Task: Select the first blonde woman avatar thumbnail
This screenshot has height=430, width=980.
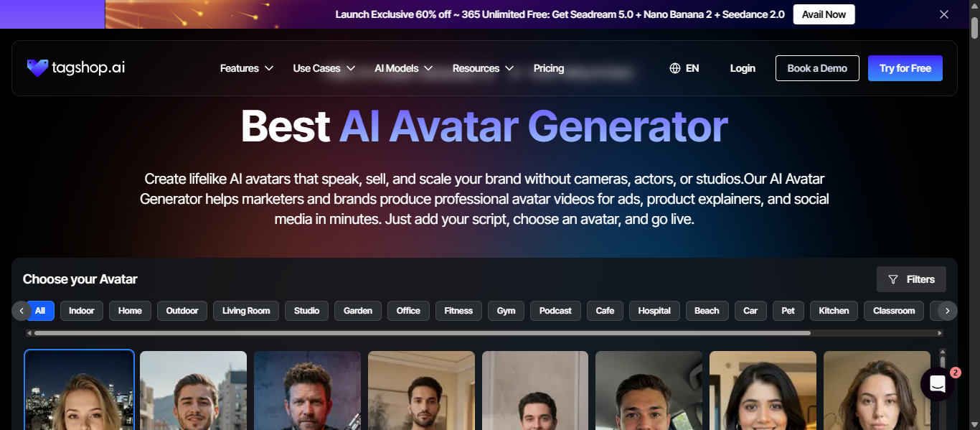Action: [x=79, y=390]
